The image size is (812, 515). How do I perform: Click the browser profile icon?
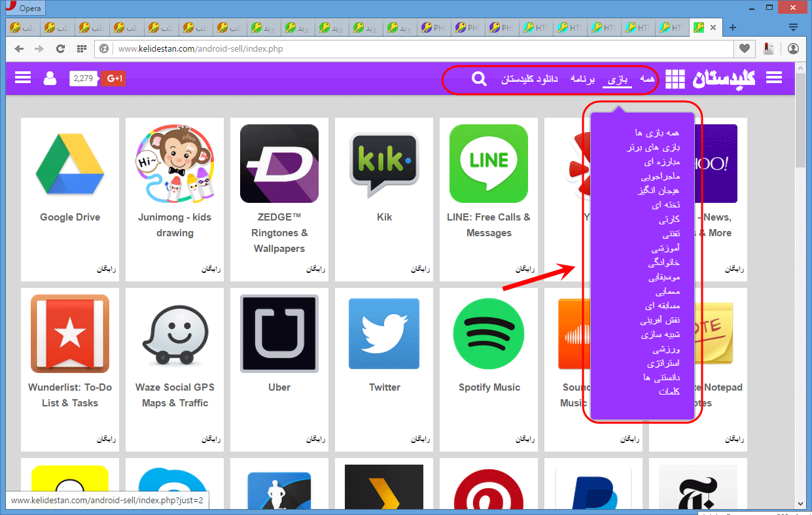pyautogui.click(x=793, y=48)
